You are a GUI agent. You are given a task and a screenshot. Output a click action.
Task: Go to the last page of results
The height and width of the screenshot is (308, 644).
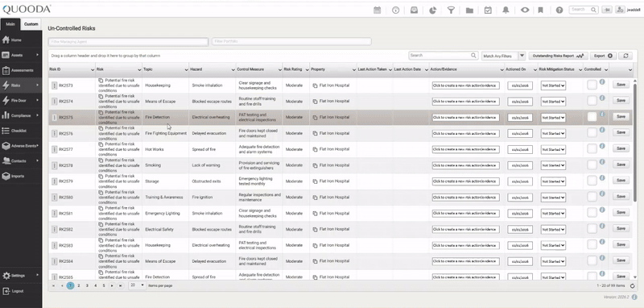120,285
